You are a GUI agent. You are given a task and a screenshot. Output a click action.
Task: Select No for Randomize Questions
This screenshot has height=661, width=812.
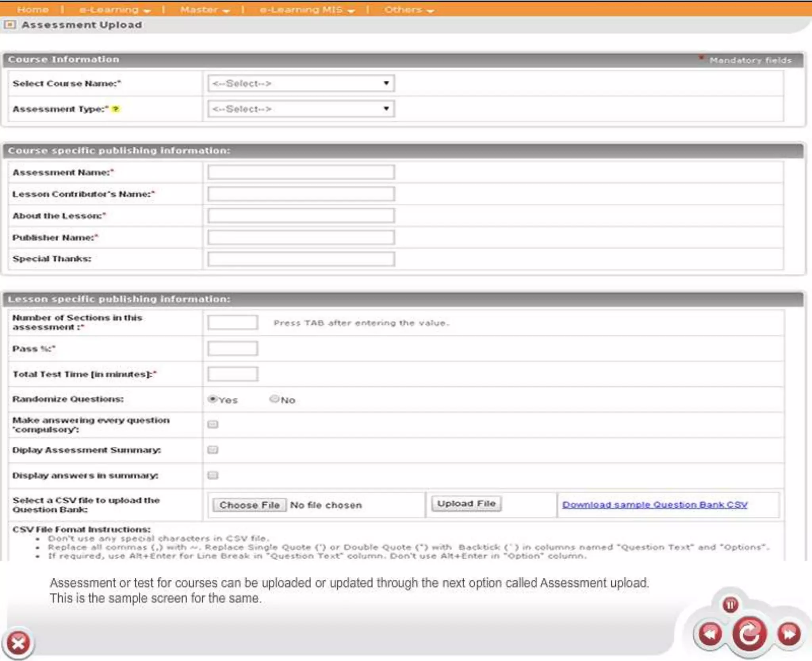pos(274,399)
